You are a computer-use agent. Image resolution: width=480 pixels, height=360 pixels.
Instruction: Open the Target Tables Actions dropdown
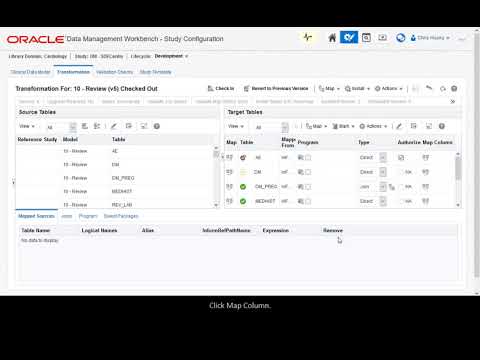pyautogui.click(x=373, y=126)
